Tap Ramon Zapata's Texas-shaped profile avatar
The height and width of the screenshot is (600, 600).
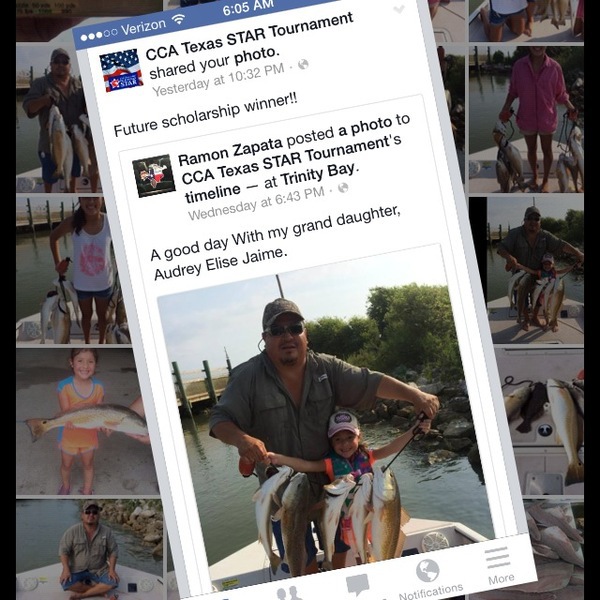point(154,176)
